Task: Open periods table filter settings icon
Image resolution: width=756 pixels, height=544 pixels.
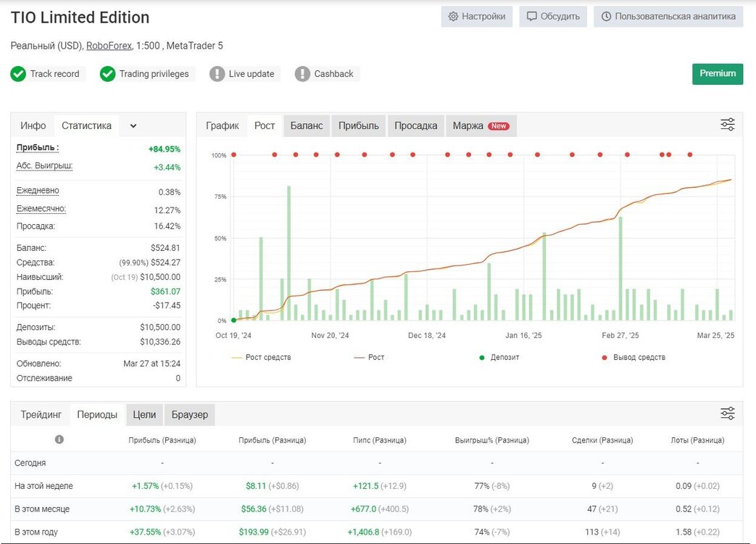Action: point(728,413)
